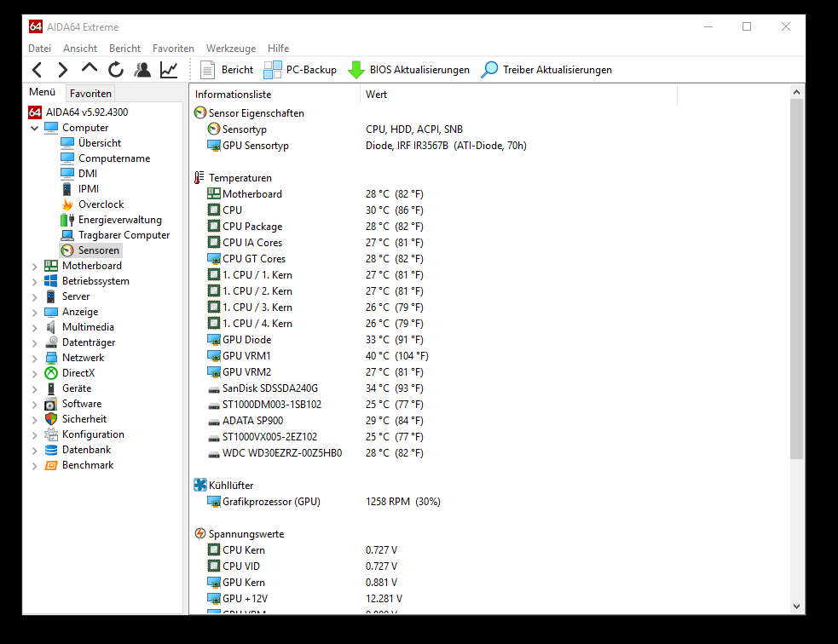Select the Grafikprozessor (GPU) fan row
This screenshot has height=644, width=838.
click(x=324, y=502)
